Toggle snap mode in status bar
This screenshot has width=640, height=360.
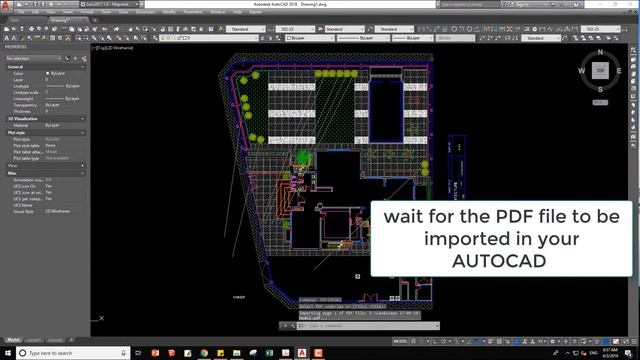pos(422,341)
